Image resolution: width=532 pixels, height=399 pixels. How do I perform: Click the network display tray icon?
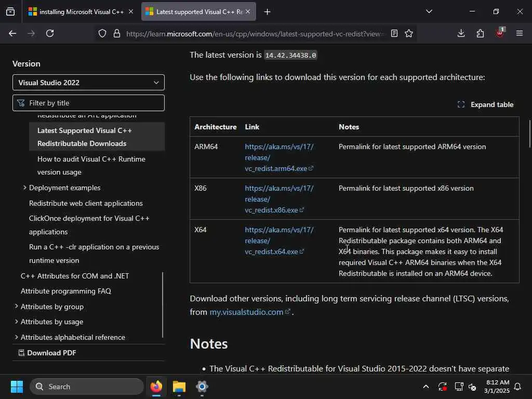pos(459,387)
